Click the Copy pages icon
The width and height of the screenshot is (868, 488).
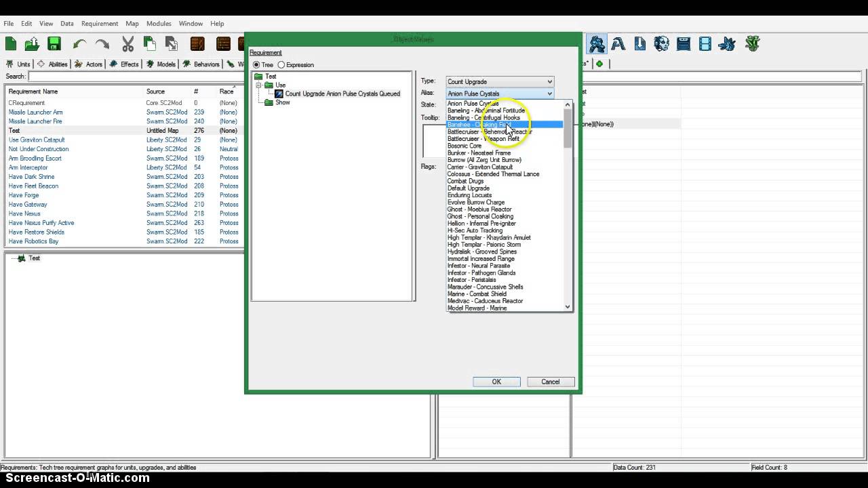point(150,44)
